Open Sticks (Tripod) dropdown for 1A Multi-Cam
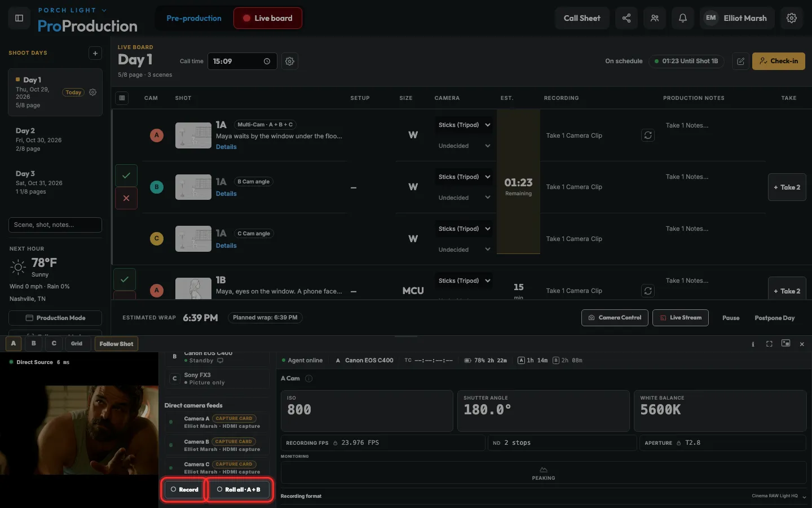The height and width of the screenshot is (508, 812). 464,125
